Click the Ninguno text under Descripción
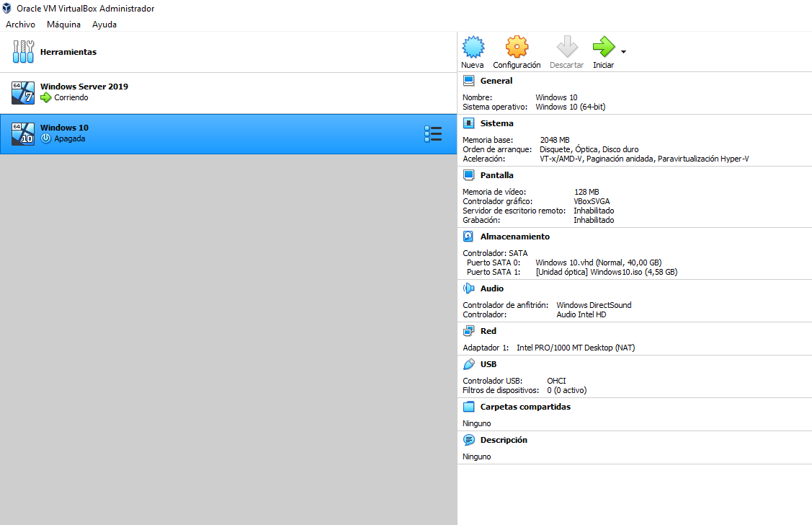 (x=476, y=456)
